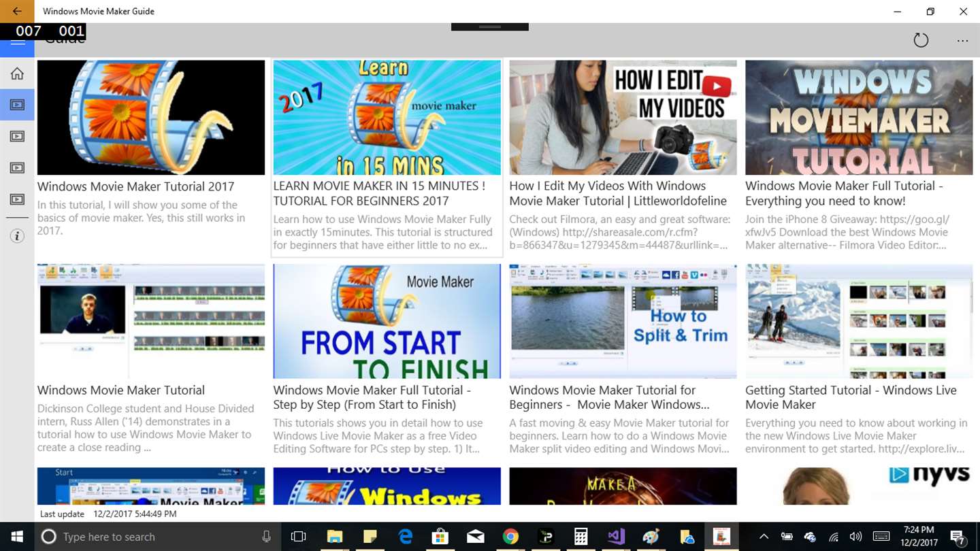Open the Learn in 15 MINS thumbnail
The width and height of the screenshot is (980, 551).
tap(387, 118)
